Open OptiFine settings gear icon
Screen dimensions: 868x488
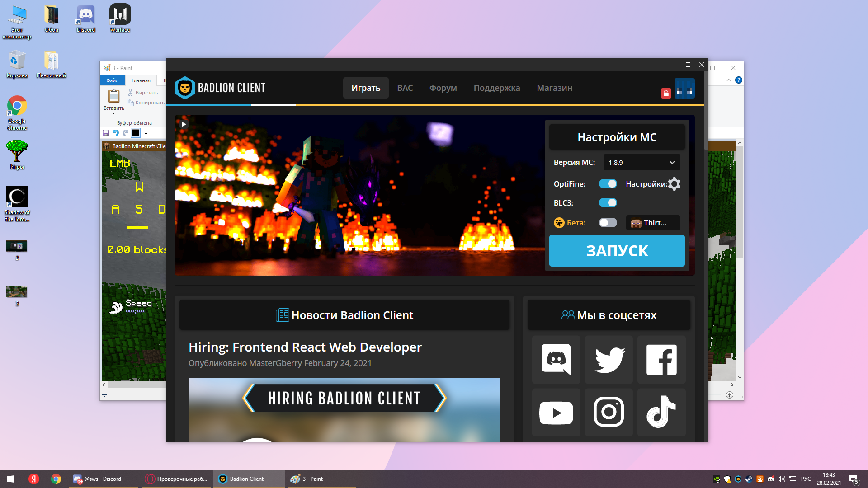(674, 184)
